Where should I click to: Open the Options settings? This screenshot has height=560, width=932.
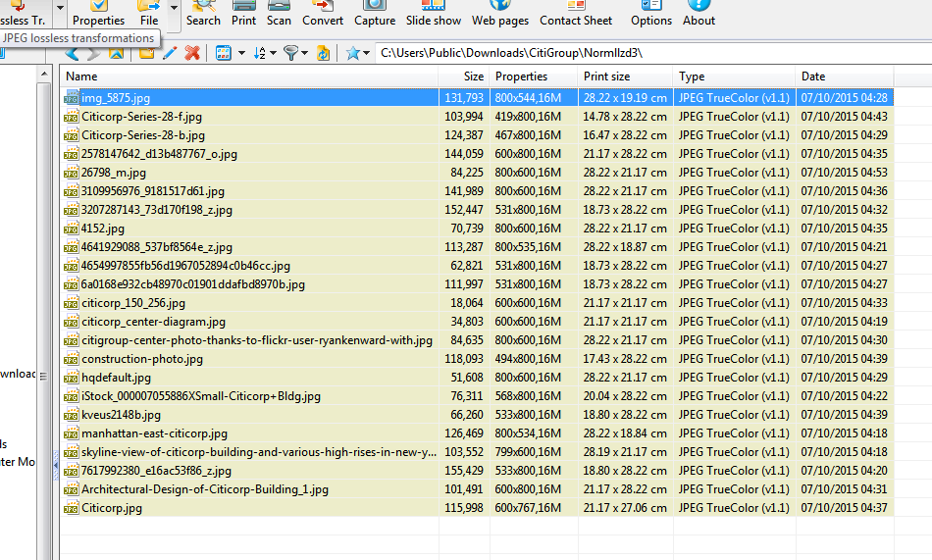coord(651,14)
